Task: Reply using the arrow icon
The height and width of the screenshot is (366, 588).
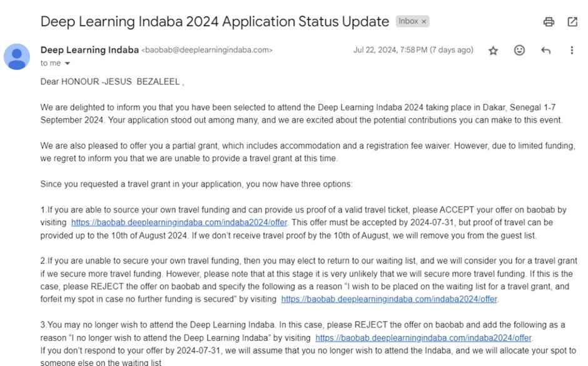Action: (545, 50)
